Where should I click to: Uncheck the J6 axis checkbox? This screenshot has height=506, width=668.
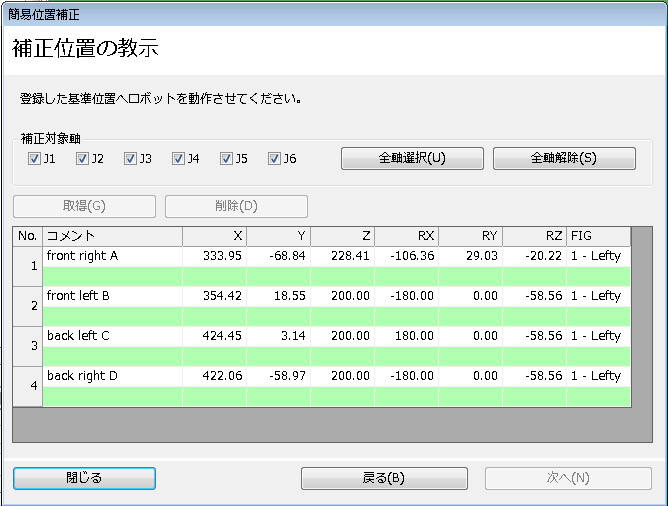[274, 159]
